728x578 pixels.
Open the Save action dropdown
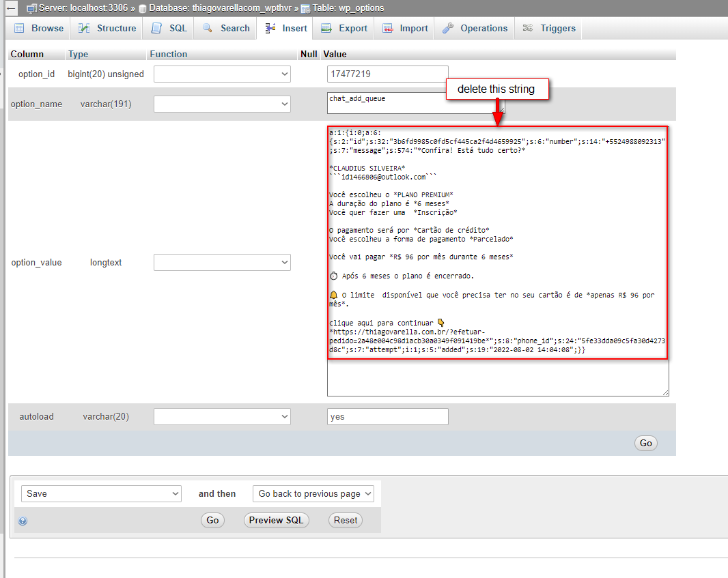click(101, 493)
